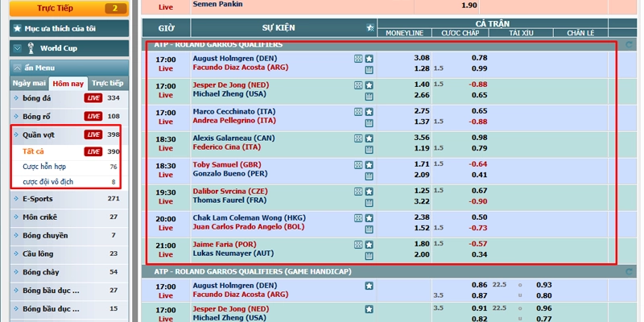Switch to the Trực tiếp sidebar tab

108,84
